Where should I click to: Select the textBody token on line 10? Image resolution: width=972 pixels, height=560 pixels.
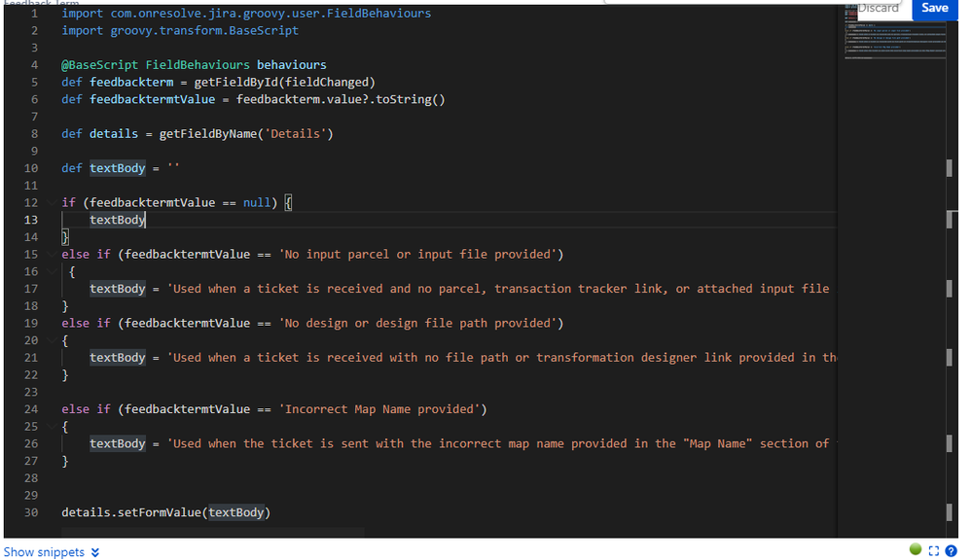117,167
